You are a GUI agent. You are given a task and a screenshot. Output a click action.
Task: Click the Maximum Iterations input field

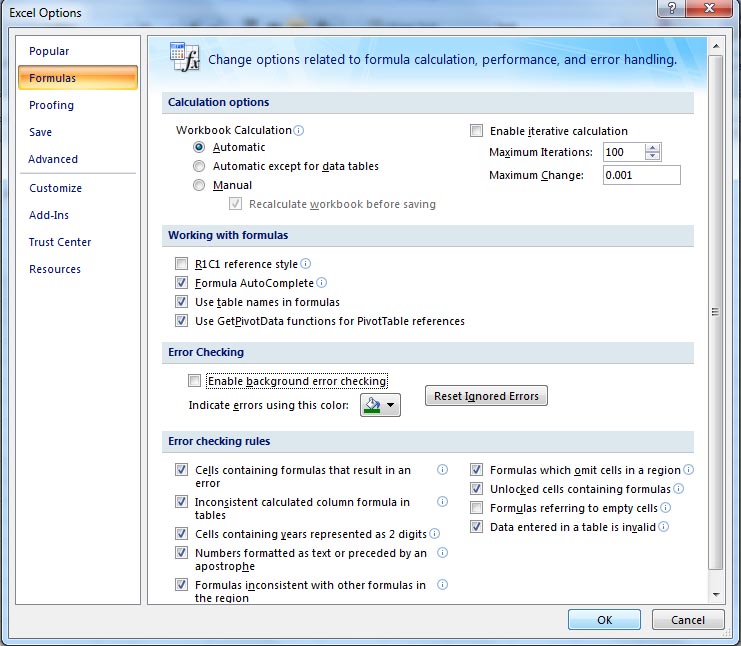(624, 152)
